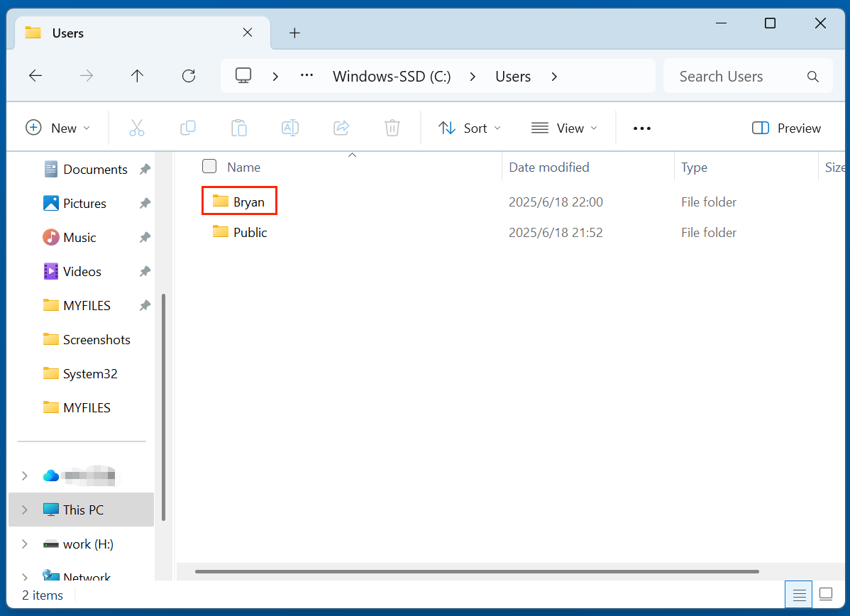Select Windows-SSD (C:) in the breadcrumb
This screenshot has height=616, width=850.
tap(392, 77)
